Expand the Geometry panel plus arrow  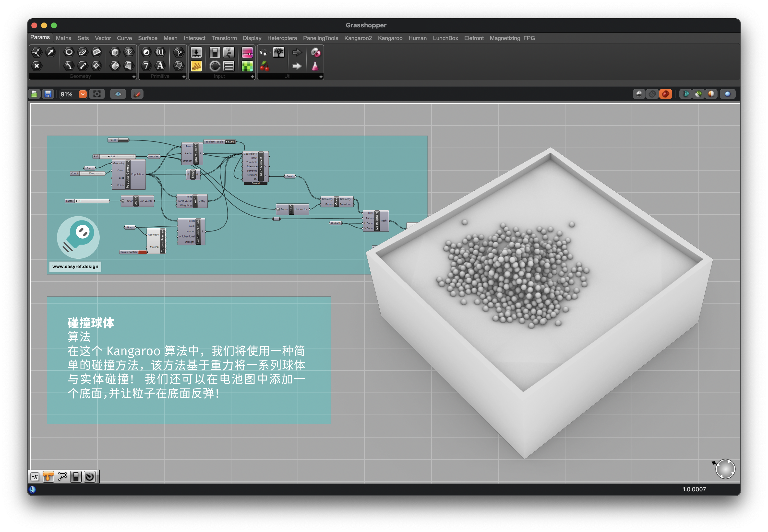click(x=134, y=77)
